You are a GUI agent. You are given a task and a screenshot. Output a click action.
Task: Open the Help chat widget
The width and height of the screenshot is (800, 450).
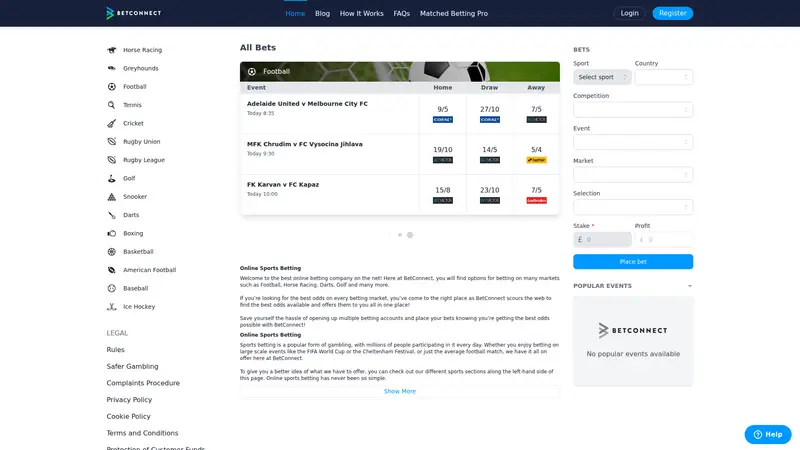(768, 435)
